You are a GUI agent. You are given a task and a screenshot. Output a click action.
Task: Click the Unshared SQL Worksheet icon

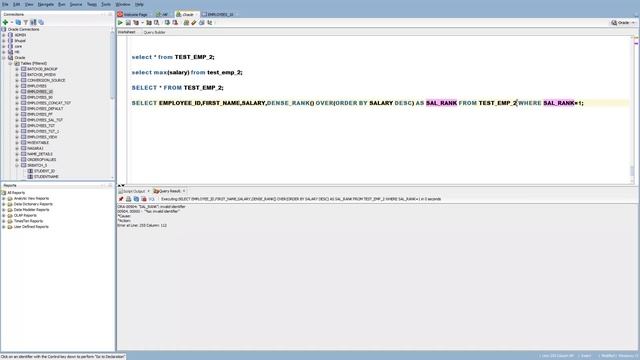click(x=186, y=23)
